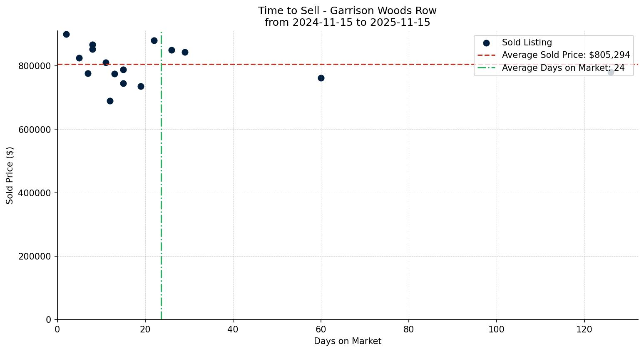Click the 'Average Sold Price: $805,294' legend text
Image resolution: width=644 pixels, height=352 pixels.
[566, 55]
